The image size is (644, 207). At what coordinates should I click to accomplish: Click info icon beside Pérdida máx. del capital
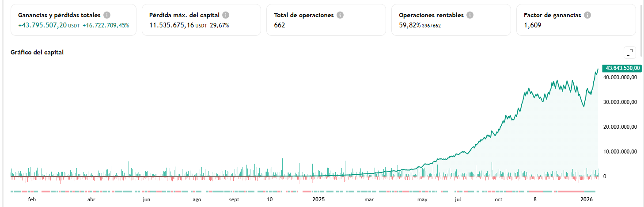pyautogui.click(x=226, y=15)
